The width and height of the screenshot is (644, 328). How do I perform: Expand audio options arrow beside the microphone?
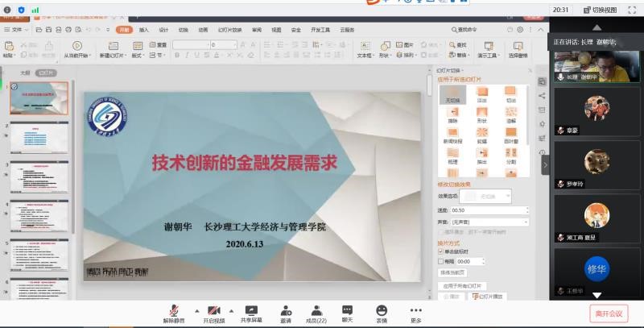(x=195, y=309)
